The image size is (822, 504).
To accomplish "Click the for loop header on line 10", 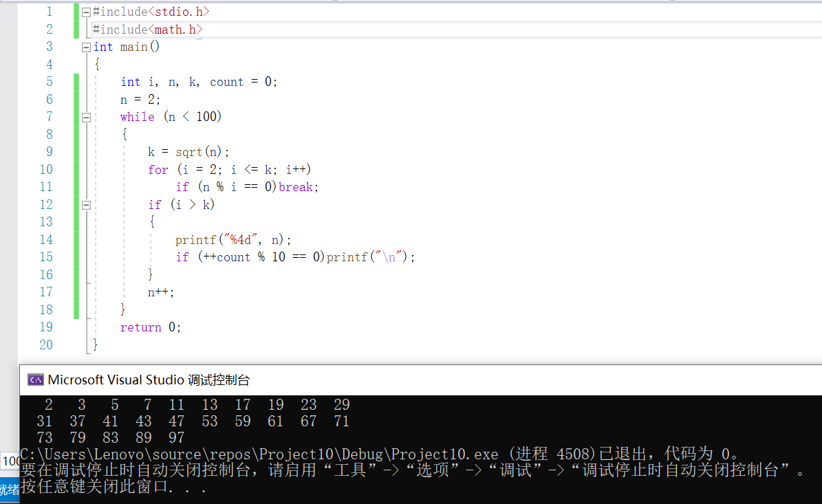I will [229, 170].
